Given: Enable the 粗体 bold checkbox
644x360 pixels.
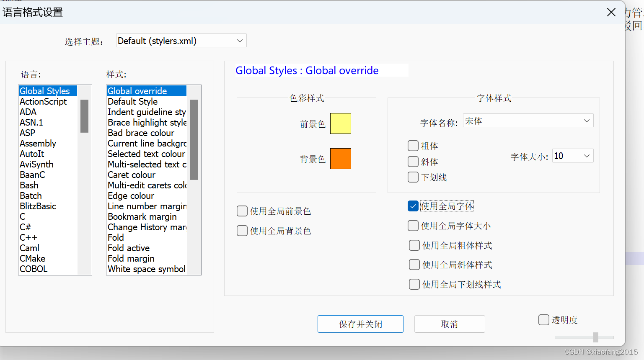Looking at the screenshot, I should pos(413,146).
